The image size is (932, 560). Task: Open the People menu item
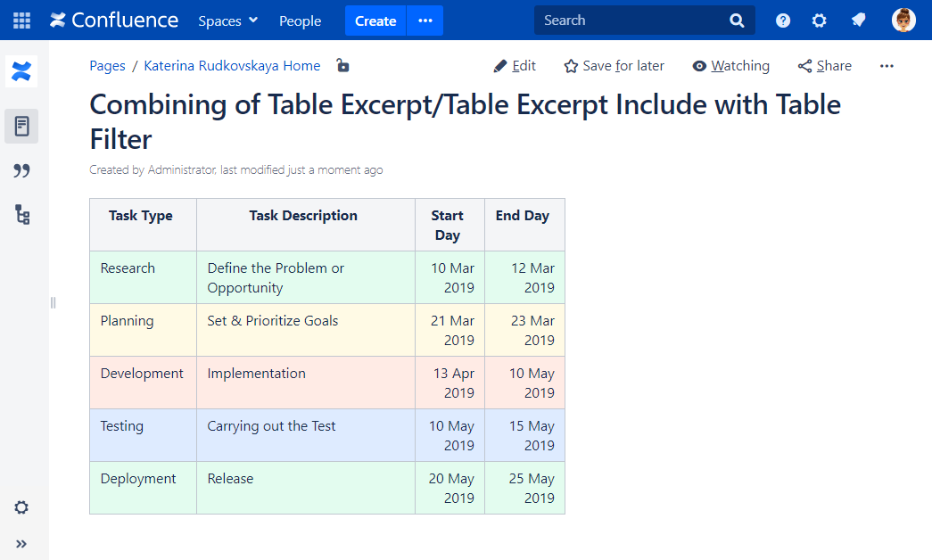pyautogui.click(x=300, y=21)
